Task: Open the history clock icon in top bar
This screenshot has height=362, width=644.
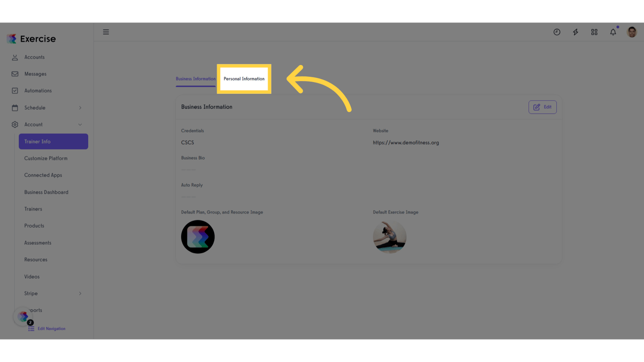Action: pyautogui.click(x=557, y=32)
